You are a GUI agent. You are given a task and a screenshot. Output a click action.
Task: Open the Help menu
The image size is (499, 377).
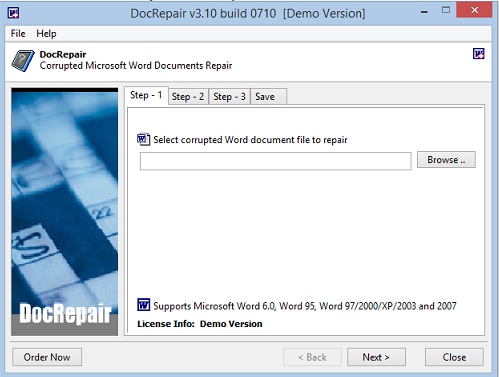coord(46,34)
